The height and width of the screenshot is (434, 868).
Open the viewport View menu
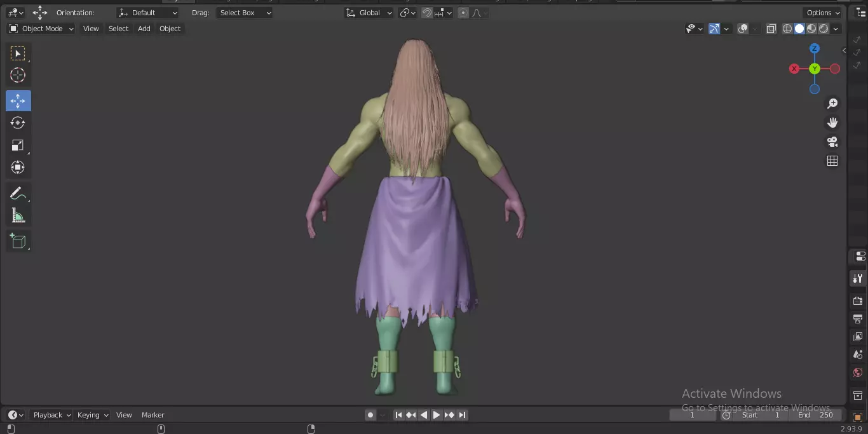(x=91, y=29)
